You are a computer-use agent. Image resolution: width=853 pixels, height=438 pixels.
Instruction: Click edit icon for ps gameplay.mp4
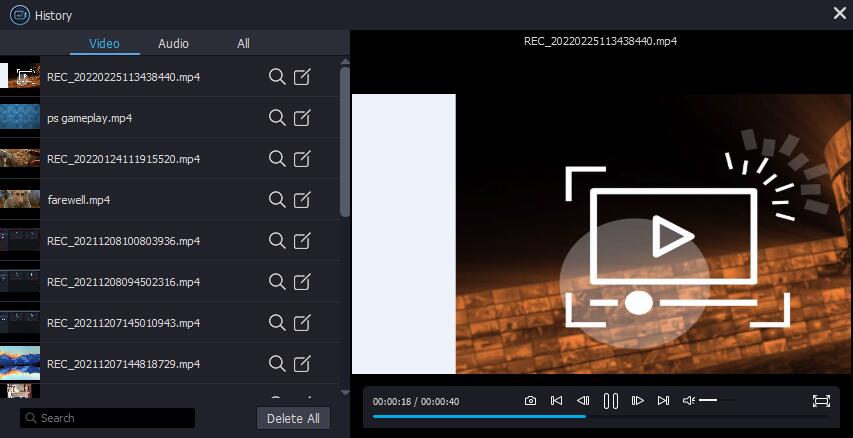click(302, 118)
